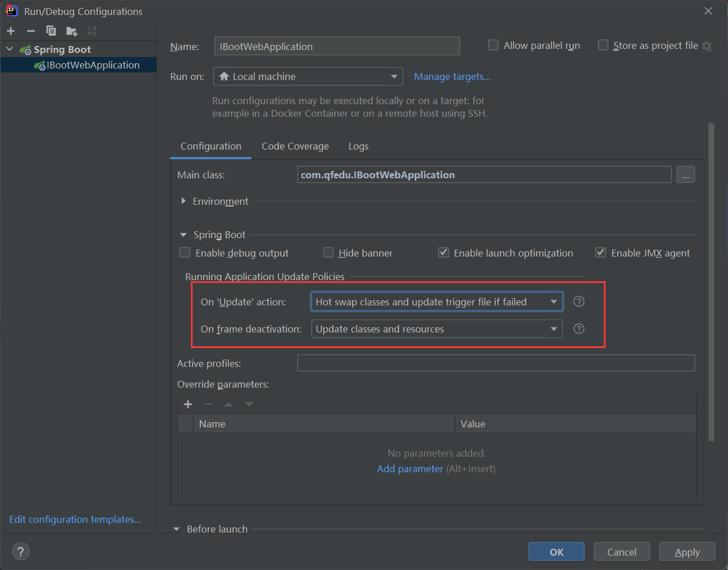Image resolution: width=728 pixels, height=570 pixels.
Task: Click the Apply button
Action: pos(687,552)
